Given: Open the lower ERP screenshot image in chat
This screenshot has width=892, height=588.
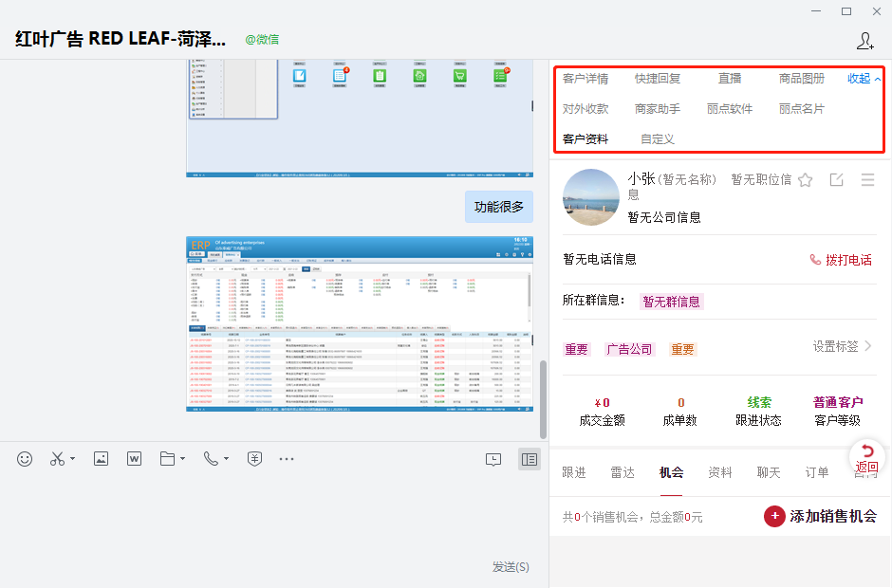Looking at the screenshot, I should tap(360, 324).
